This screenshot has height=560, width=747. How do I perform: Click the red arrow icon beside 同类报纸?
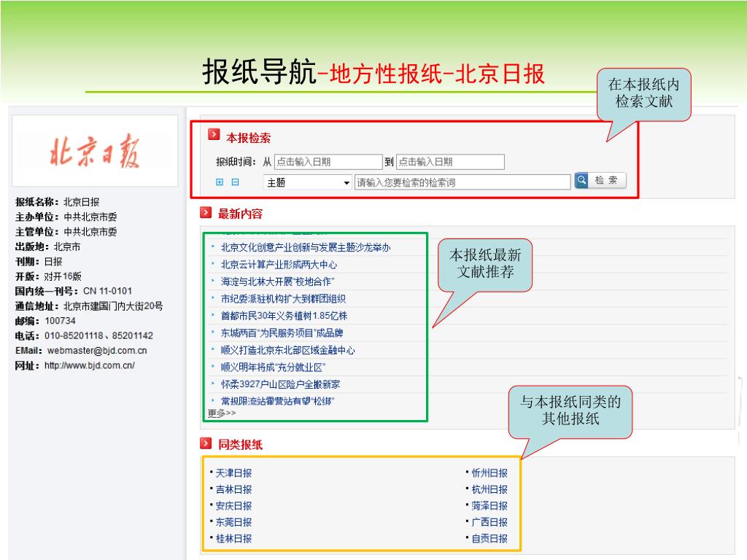tap(206, 443)
